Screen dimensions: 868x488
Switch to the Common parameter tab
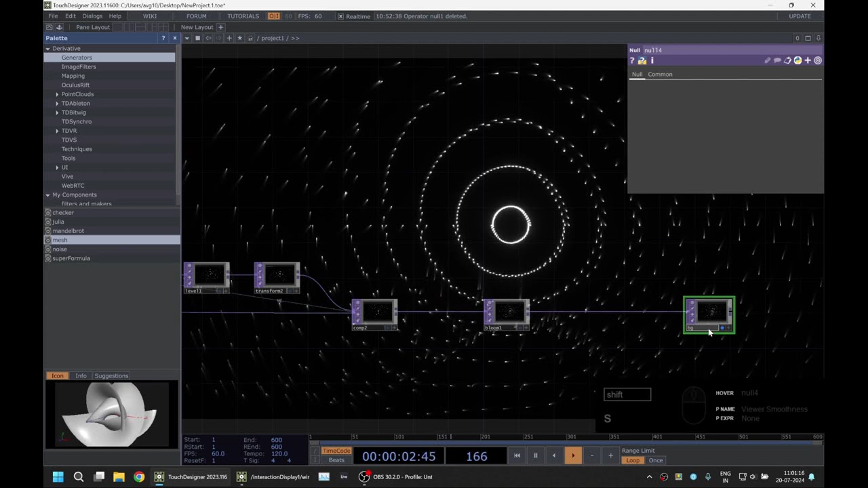coord(660,75)
